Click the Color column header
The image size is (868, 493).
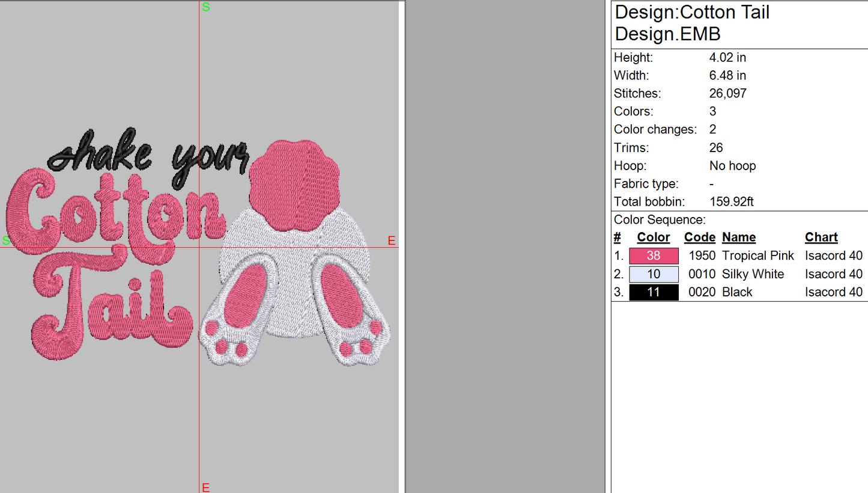pyautogui.click(x=654, y=237)
